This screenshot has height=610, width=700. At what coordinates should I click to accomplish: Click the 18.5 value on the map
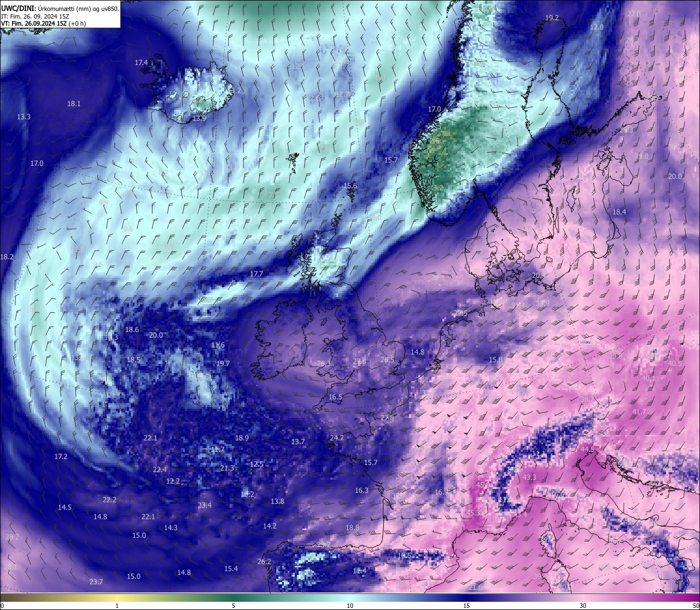point(133,360)
